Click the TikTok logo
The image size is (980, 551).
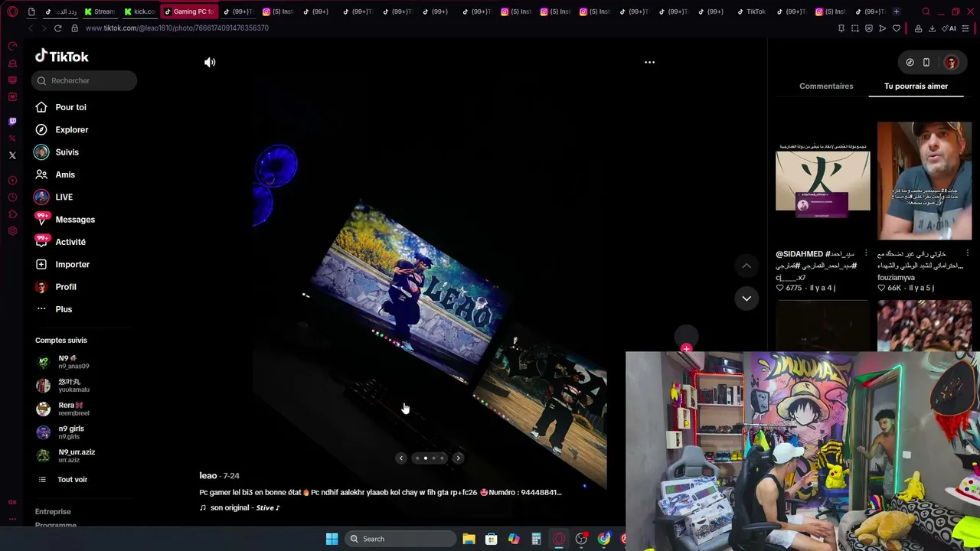click(x=62, y=56)
